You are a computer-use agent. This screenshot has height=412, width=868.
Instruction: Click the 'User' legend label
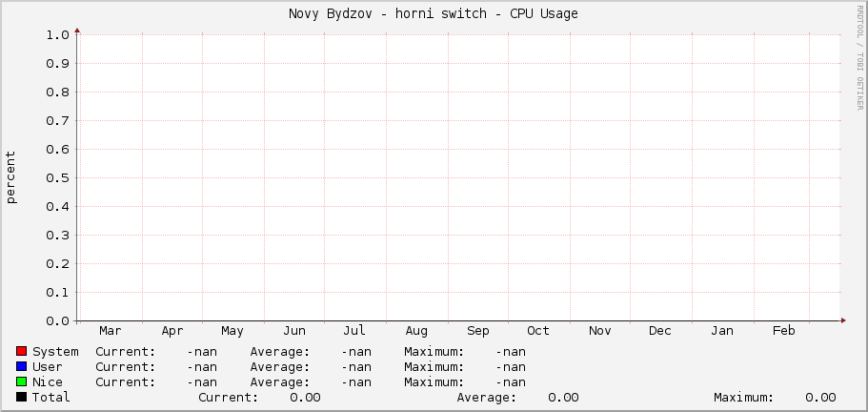pyautogui.click(x=47, y=366)
